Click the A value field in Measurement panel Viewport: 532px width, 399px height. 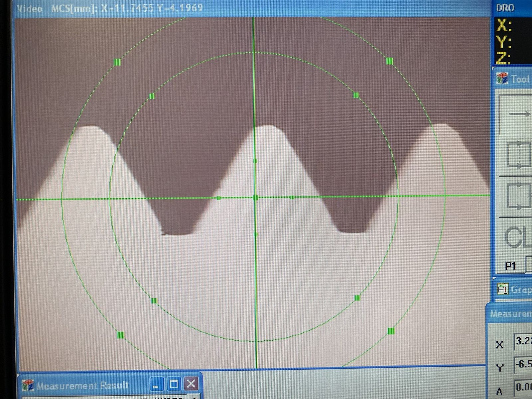[523, 387]
